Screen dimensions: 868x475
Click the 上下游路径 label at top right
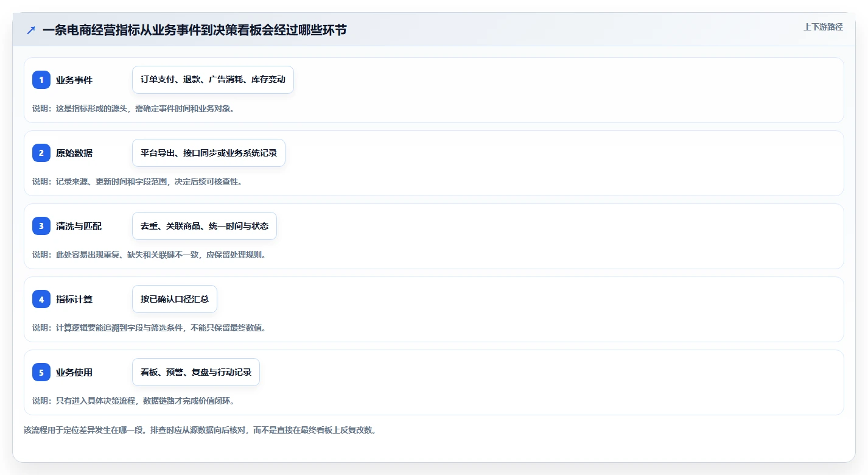click(823, 27)
